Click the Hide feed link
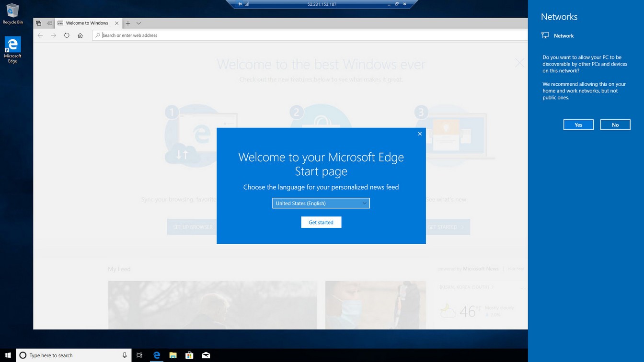Viewport: 644px width, 362px height. click(516, 269)
